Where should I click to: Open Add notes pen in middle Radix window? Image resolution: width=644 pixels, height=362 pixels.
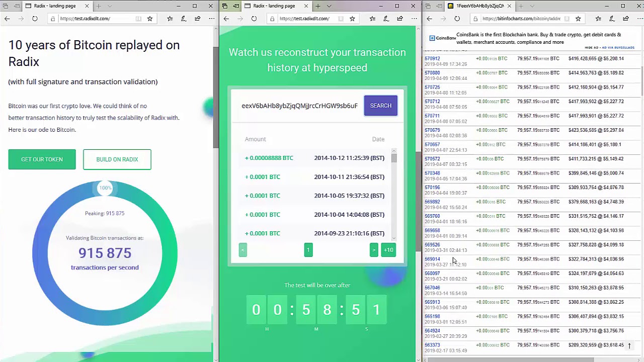pyautogui.click(x=386, y=19)
